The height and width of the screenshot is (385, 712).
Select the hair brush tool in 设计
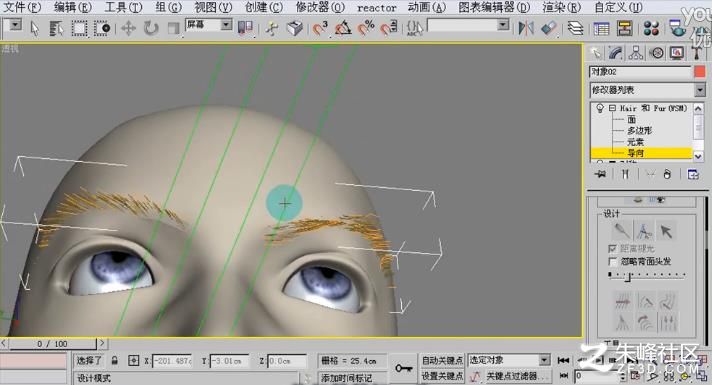click(x=621, y=231)
